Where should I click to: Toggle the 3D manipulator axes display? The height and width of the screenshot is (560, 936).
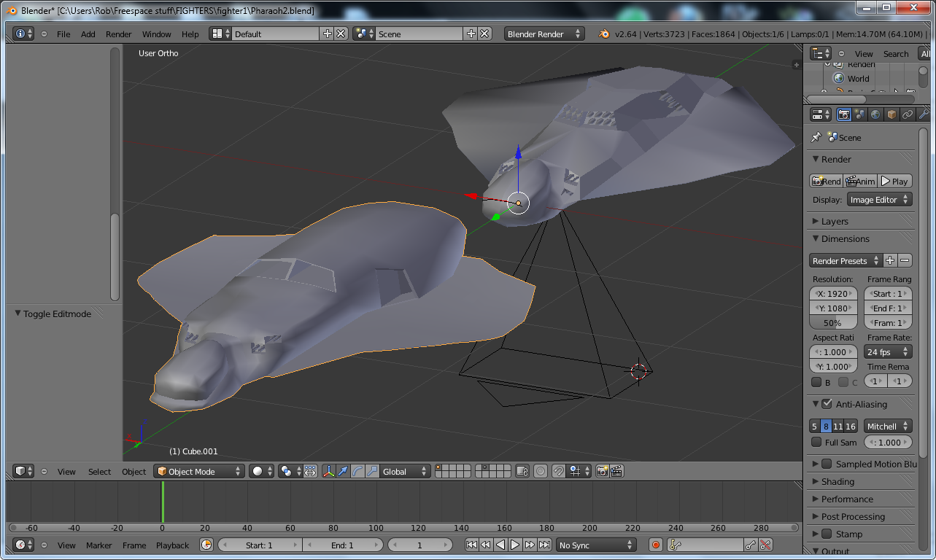(328, 471)
